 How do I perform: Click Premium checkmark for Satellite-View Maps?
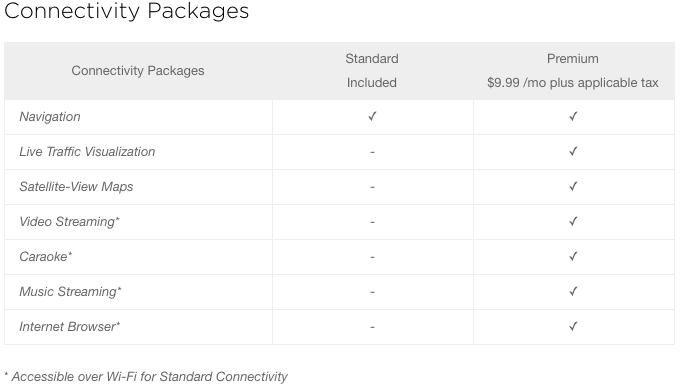point(573,186)
